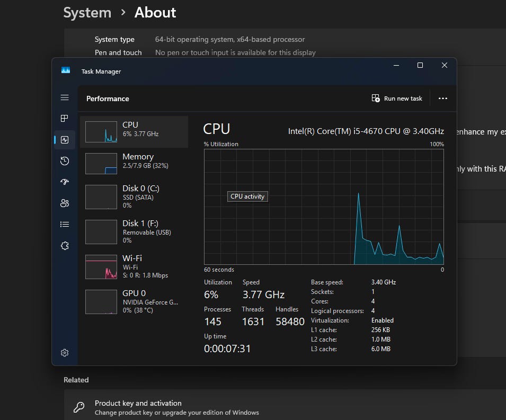Select the Memory performance entry
The height and width of the screenshot is (420, 506).
pyautogui.click(x=134, y=164)
